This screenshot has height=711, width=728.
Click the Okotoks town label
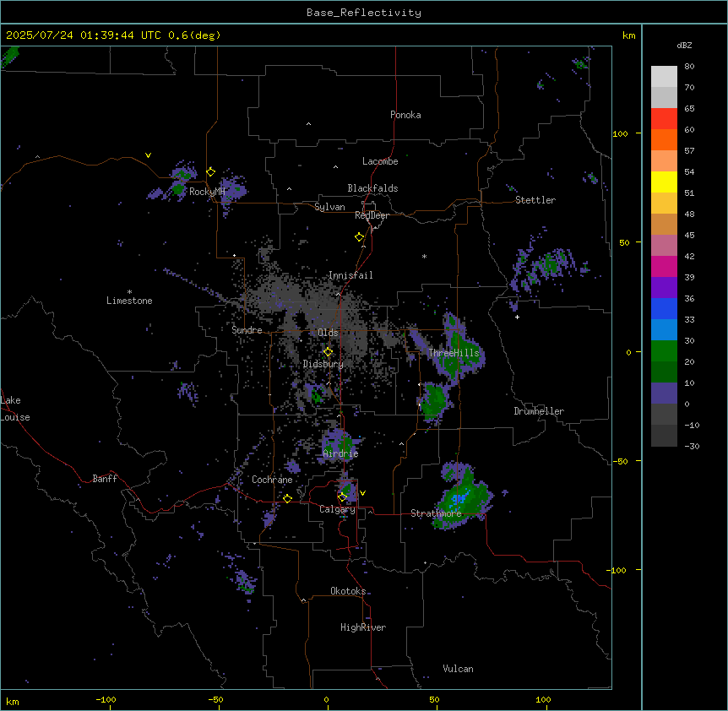tap(348, 591)
